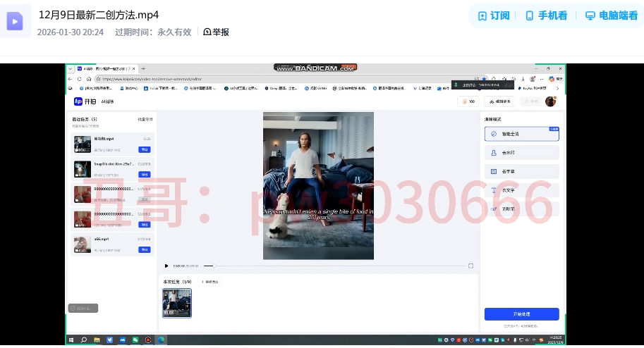Select the 智能全消 removal mode
This screenshot has height=348, width=644.
pyautogui.click(x=521, y=134)
